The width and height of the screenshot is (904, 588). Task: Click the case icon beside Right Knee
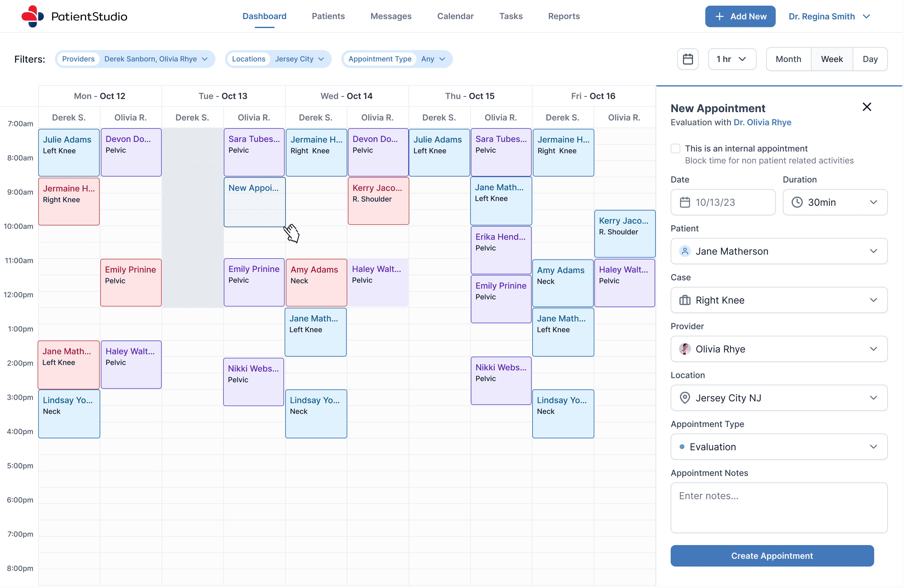[684, 300]
